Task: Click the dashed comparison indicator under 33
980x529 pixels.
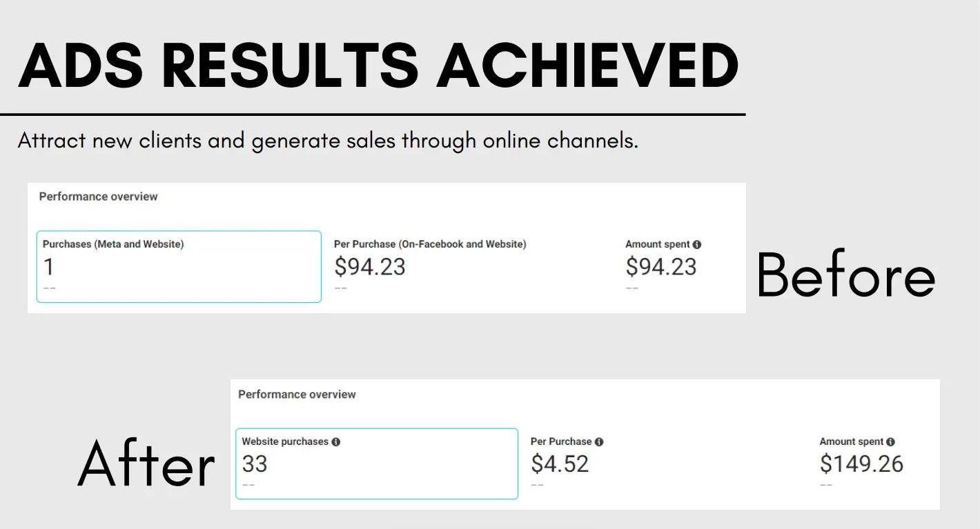Action: [x=248, y=485]
